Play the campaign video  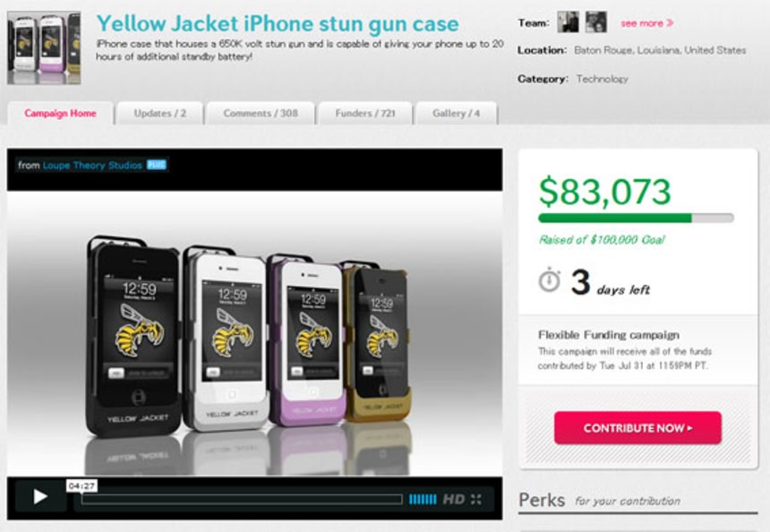pos(40,497)
